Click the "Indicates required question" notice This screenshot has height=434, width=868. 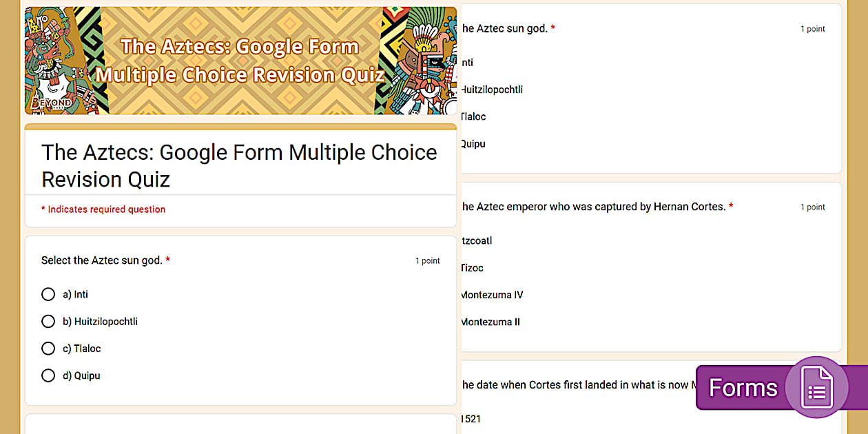(x=103, y=209)
